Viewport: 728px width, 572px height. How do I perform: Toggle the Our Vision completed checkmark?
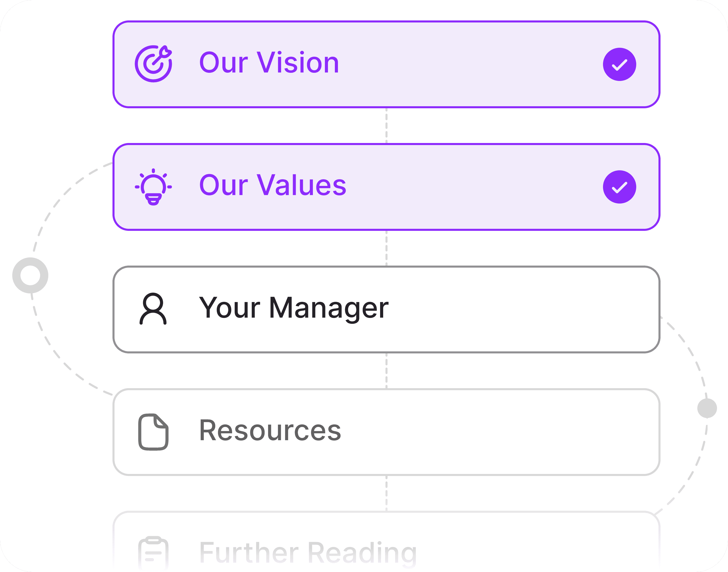(x=619, y=64)
